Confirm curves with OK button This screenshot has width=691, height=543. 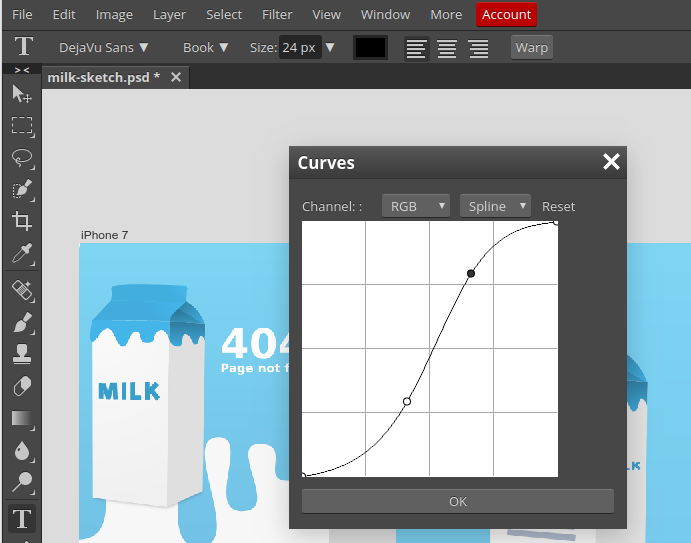tap(457, 501)
